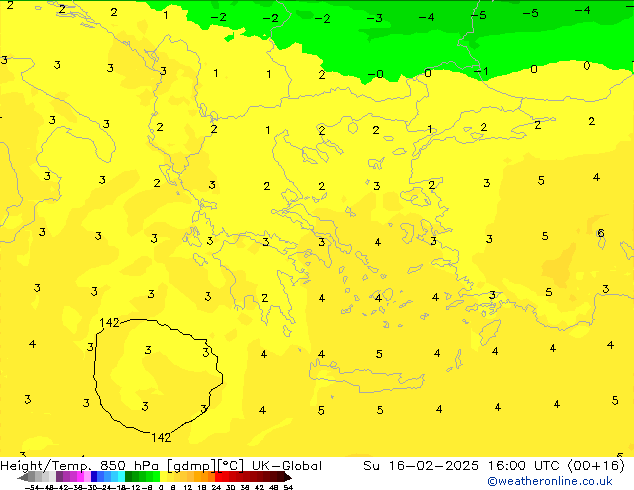Pick the cyan swatch in the color legend
Screen dimensions: 634x490
click(121, 476)
